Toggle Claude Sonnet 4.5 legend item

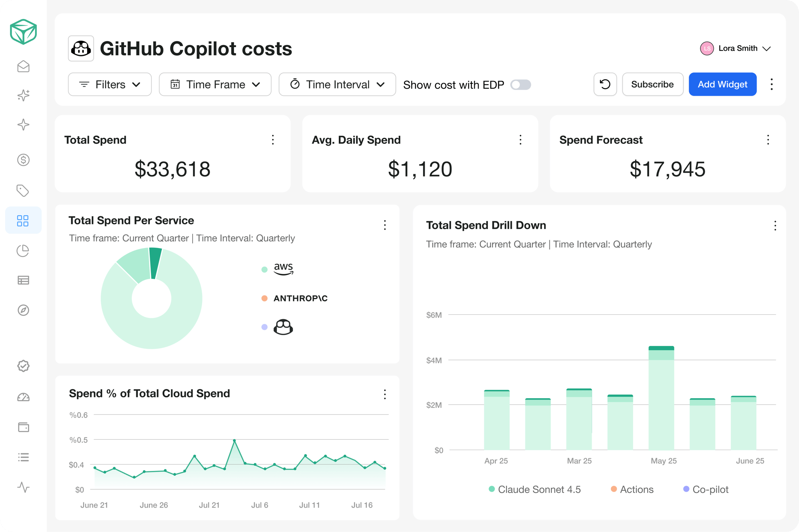pyautogui.click(x=535, y=489)
